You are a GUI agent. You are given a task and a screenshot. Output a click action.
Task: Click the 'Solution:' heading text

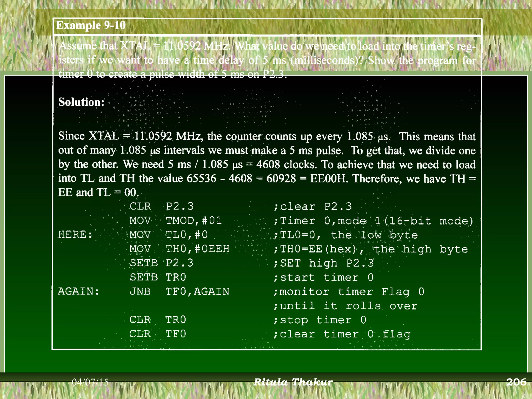coord(81,102)
